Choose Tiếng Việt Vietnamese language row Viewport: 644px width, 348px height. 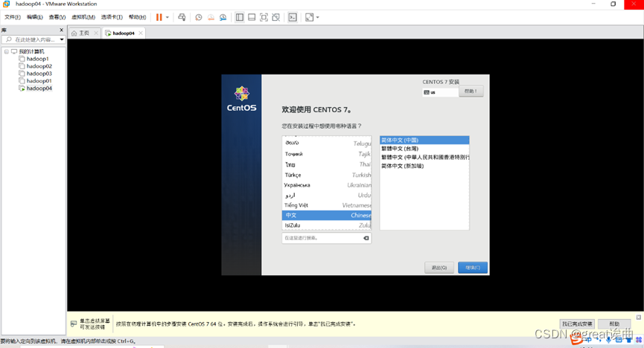(327, 205)
